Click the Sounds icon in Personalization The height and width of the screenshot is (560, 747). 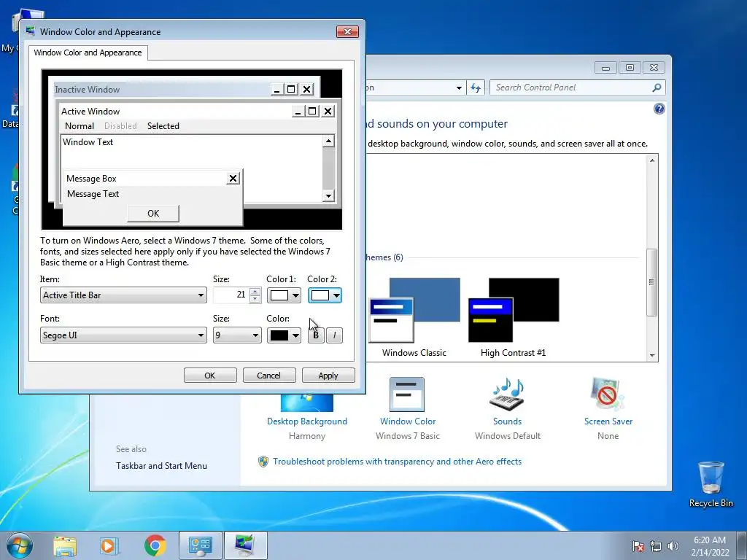507,394
